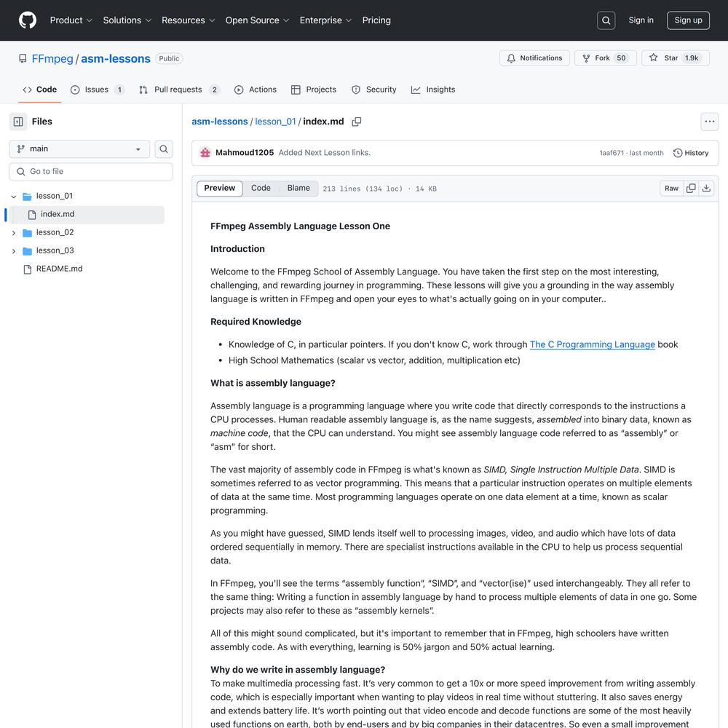Open The C Programming Language book link
728x728 pixels.
click(x=593, y=344)
